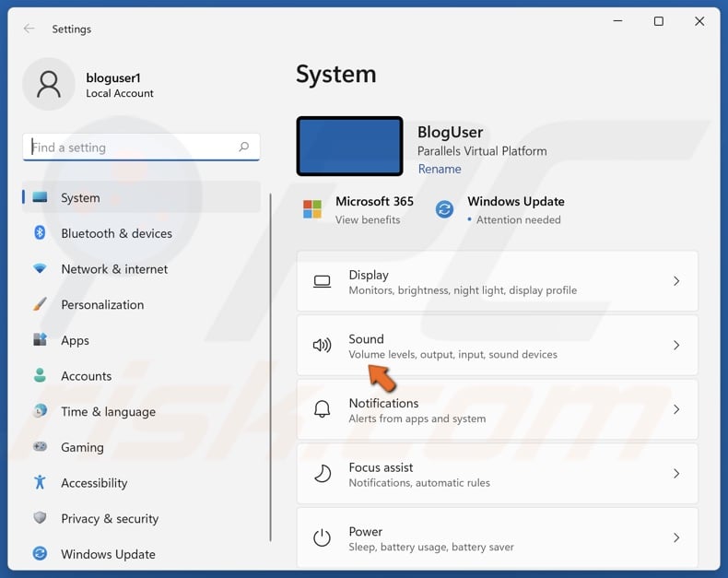
Task: Click the Notifications title text
Action: pyautogui.click(x=383, y=403)
